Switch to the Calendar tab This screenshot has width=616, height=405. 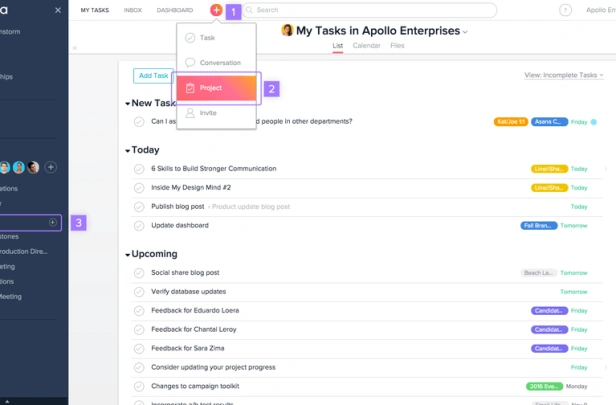366,46
